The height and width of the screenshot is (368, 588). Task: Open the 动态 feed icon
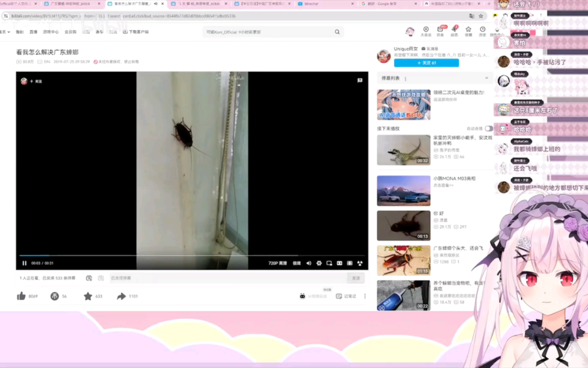(454, 31)
